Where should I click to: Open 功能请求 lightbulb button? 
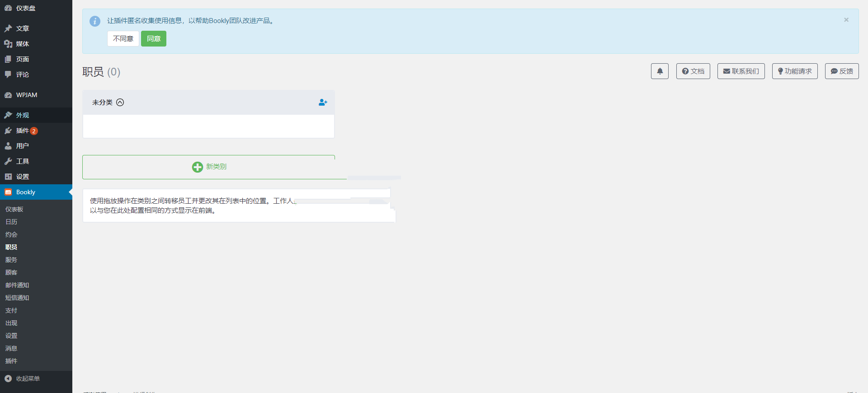tap(794, 71)
